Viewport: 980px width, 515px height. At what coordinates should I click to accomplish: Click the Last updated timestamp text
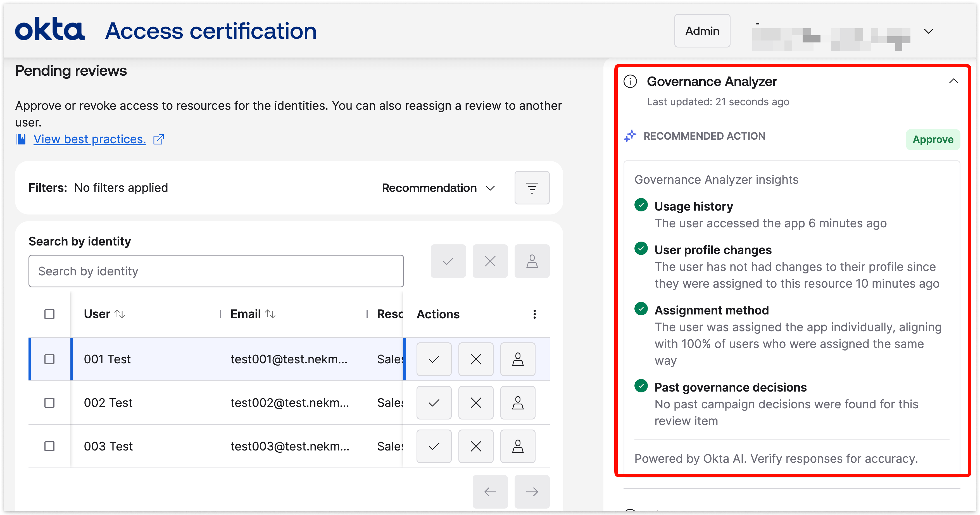tap(718, 102)
